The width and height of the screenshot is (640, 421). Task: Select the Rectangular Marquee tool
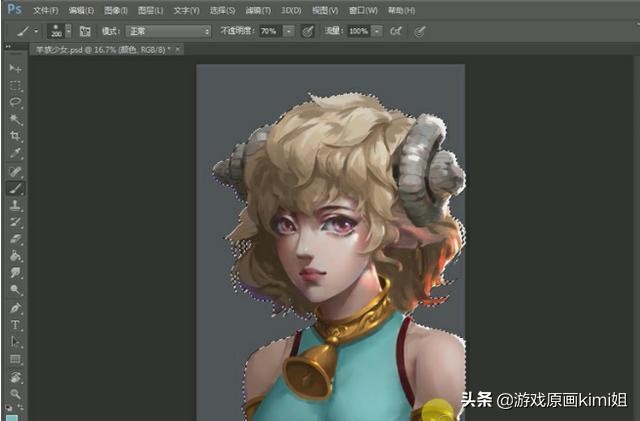[15, 86]
